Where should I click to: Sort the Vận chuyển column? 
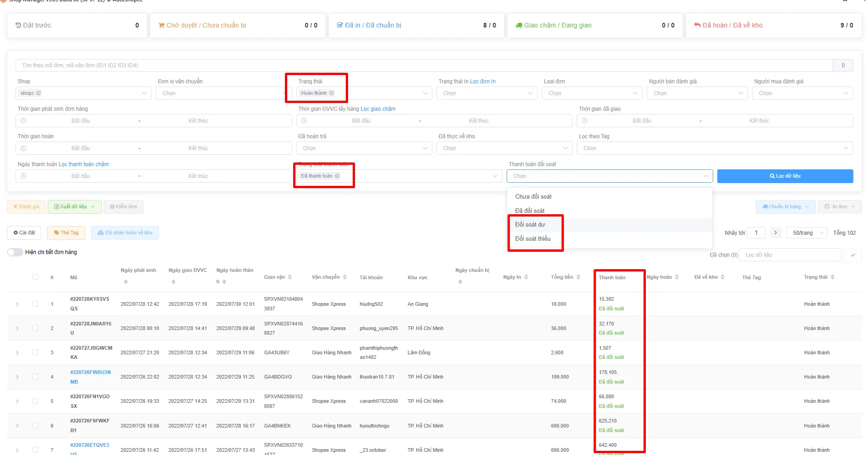click(344, 277)
